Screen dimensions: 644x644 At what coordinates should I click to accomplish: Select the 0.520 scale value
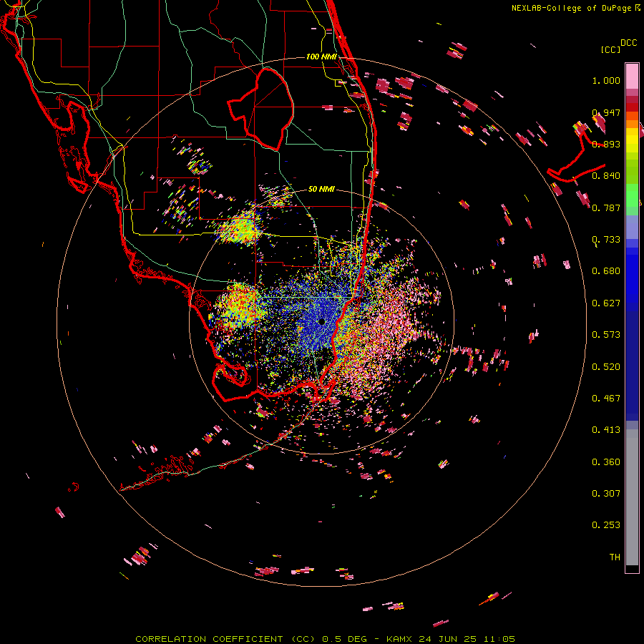606,367
